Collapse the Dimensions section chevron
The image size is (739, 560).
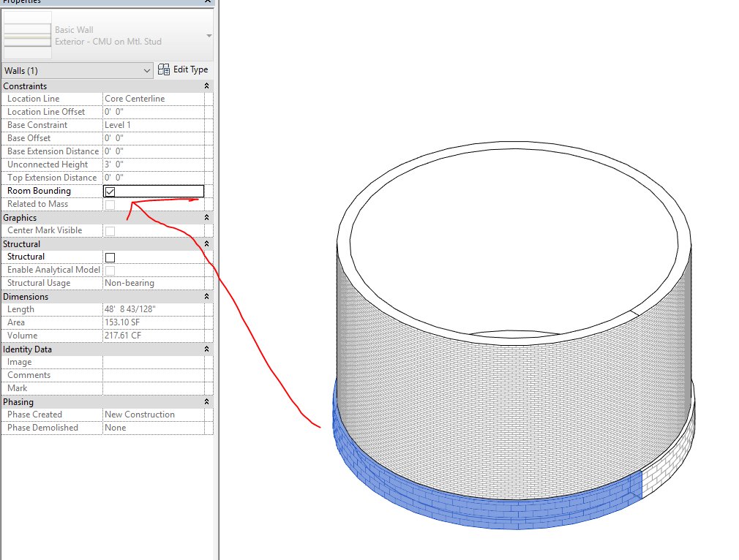pyautogui.click(x=206, y=296)
